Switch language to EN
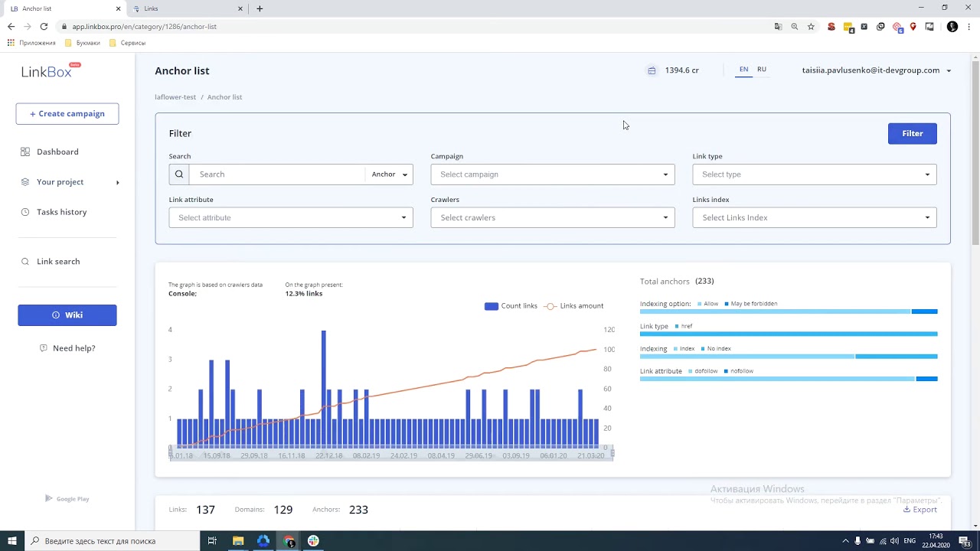Viewport: 980px width, 551px height. tap(743, 70)
